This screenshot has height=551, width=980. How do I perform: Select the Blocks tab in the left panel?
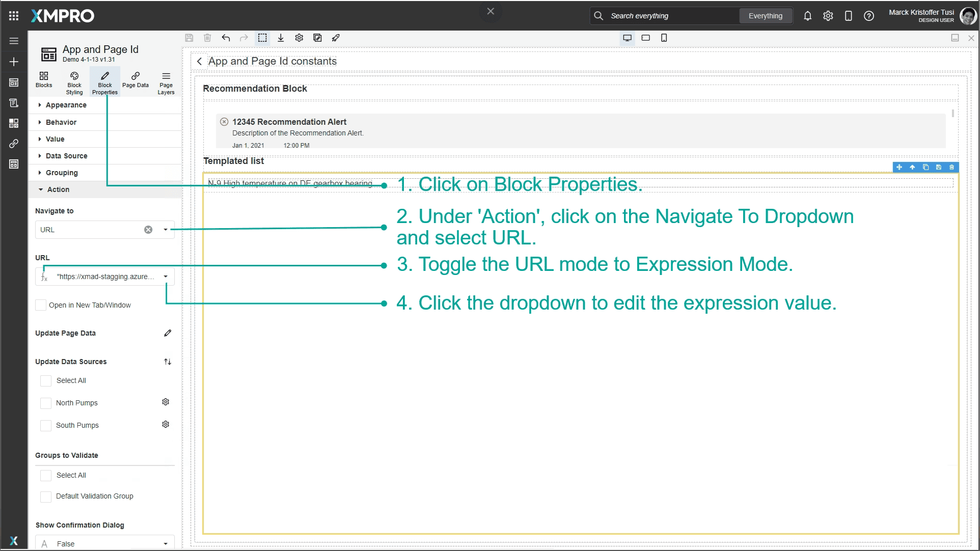44,81
